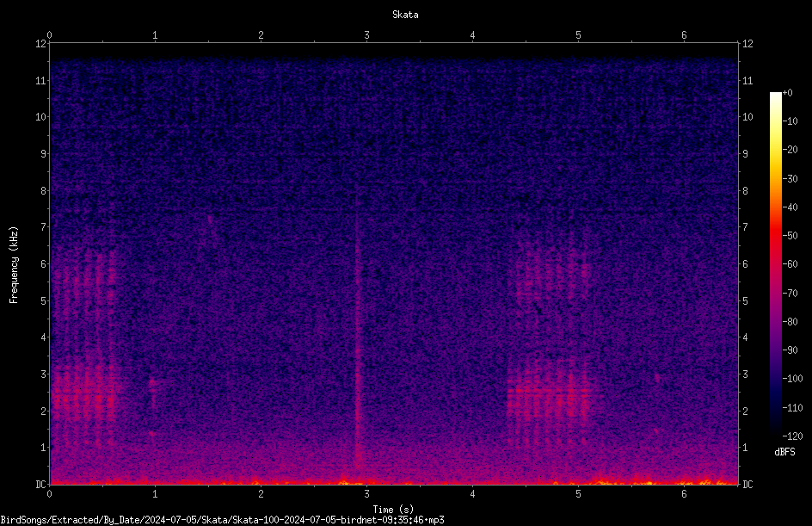The height and width of the screenshot is (526, 812).
Task: Click the "3" tick on the top time axis
Action: pyautogui.click(x=366, y=35)
